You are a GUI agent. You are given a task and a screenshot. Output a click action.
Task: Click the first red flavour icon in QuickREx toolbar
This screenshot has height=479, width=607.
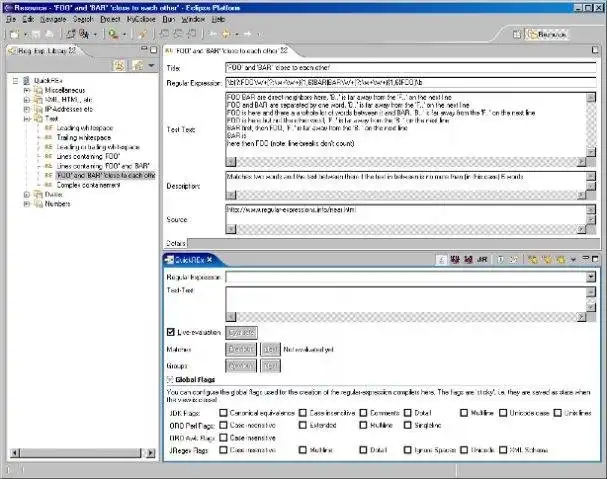[455, 259]
